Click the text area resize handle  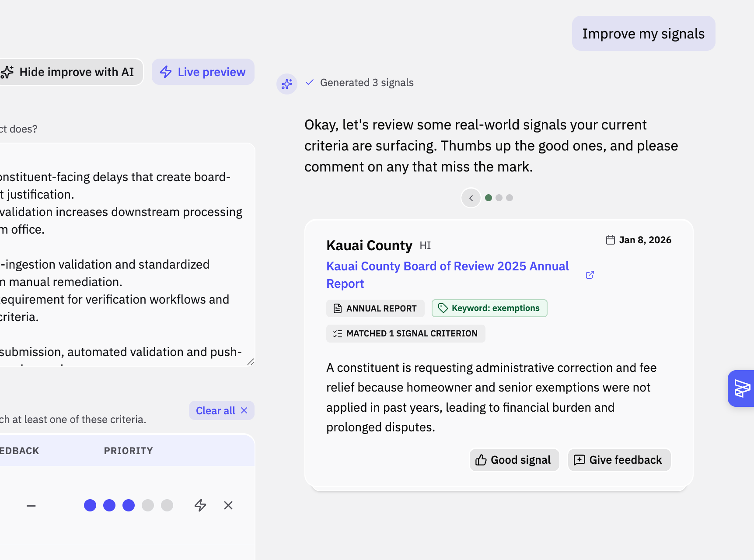click(x=251, y=362)
